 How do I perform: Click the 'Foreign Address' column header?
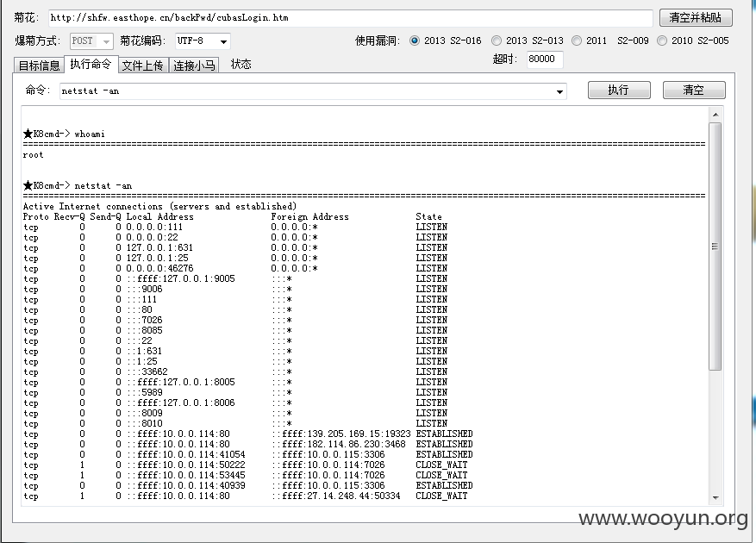[309, 217]
